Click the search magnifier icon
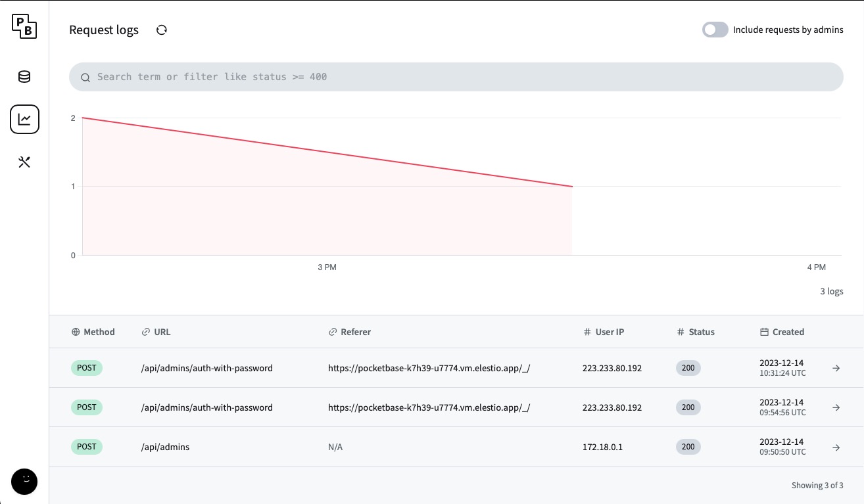The height and width of the screenshot is (504, 864). (x=85, y=77)
